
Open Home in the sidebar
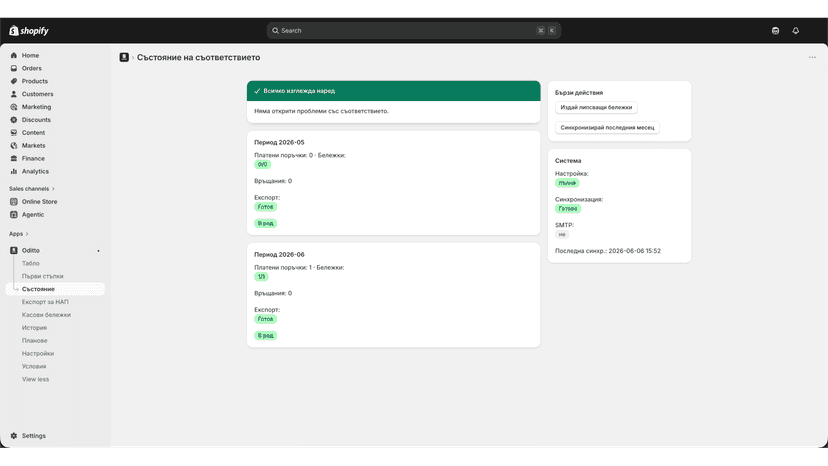coord(30,55)
